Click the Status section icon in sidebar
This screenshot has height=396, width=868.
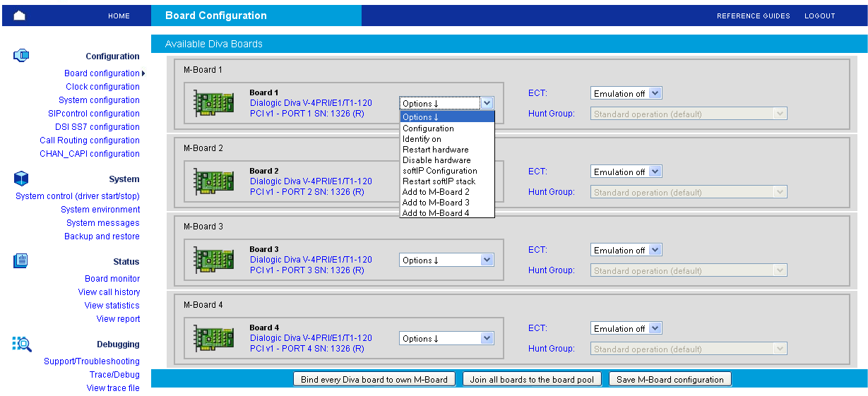click(21, 261)
